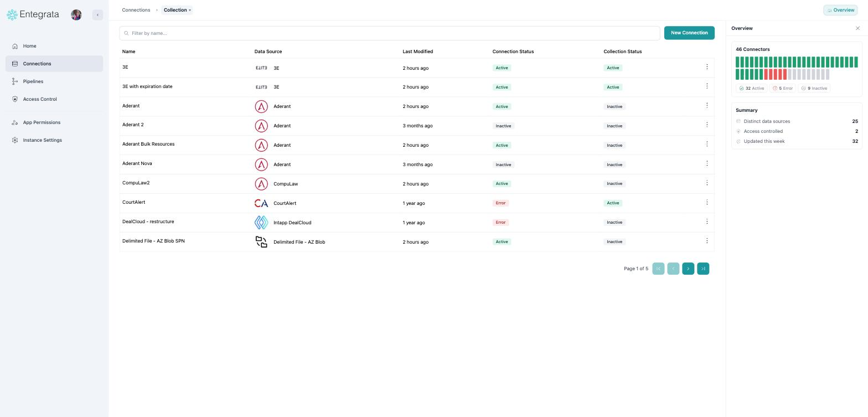Open the actions menu for Aderant Nova
Image resolution: width=868 pixels, height=417 pixels.
[x=707, y=163]
